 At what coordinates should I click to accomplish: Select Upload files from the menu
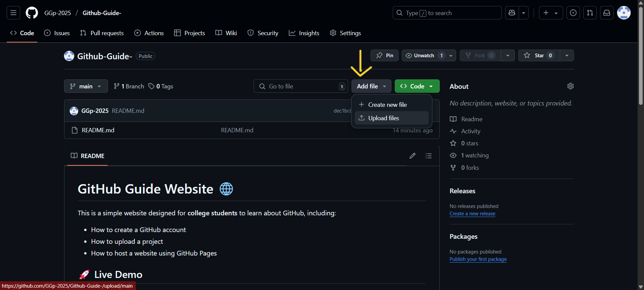(383, 118)
